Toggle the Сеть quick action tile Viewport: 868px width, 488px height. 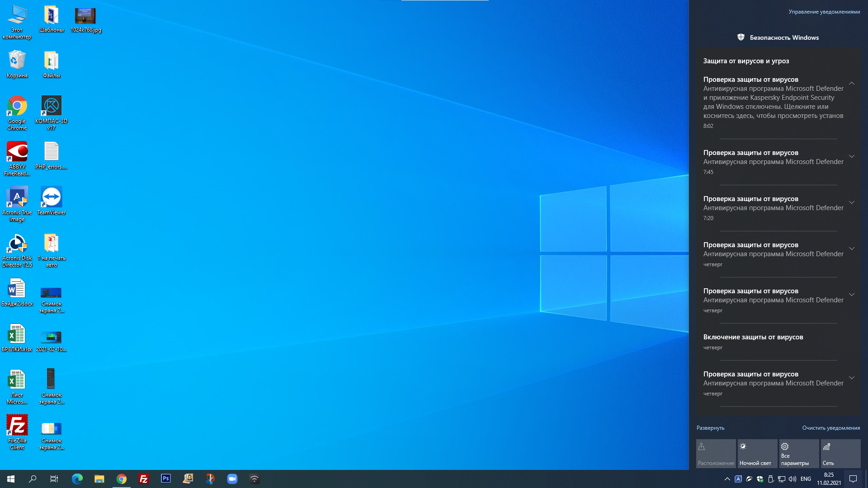[841, 454]
